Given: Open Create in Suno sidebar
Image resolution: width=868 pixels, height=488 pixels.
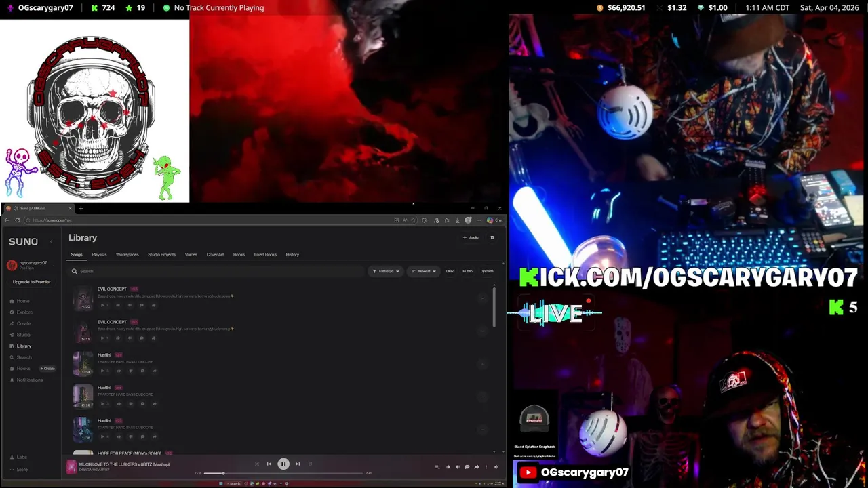Looking at the screenshot, I should click(x=20, y=323).
